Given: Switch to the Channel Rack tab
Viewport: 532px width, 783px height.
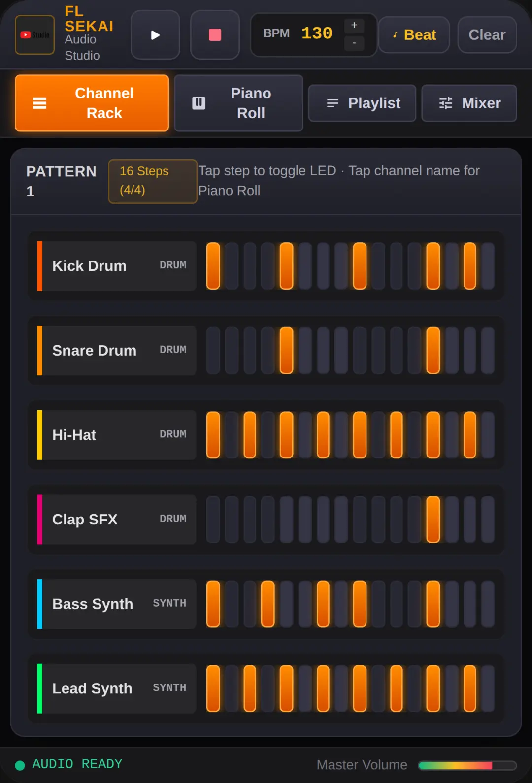Looking at the screenshot, I should tap(92, 103).
